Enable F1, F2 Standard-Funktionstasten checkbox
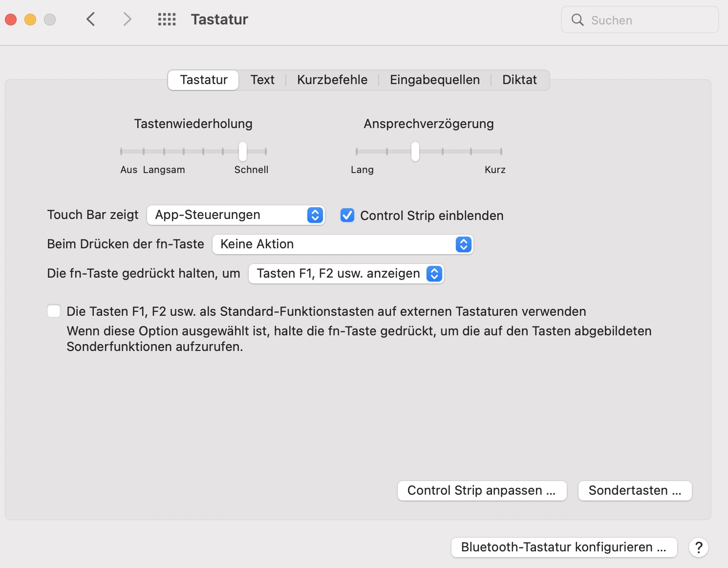728x568 pixels. click(54, 311)
